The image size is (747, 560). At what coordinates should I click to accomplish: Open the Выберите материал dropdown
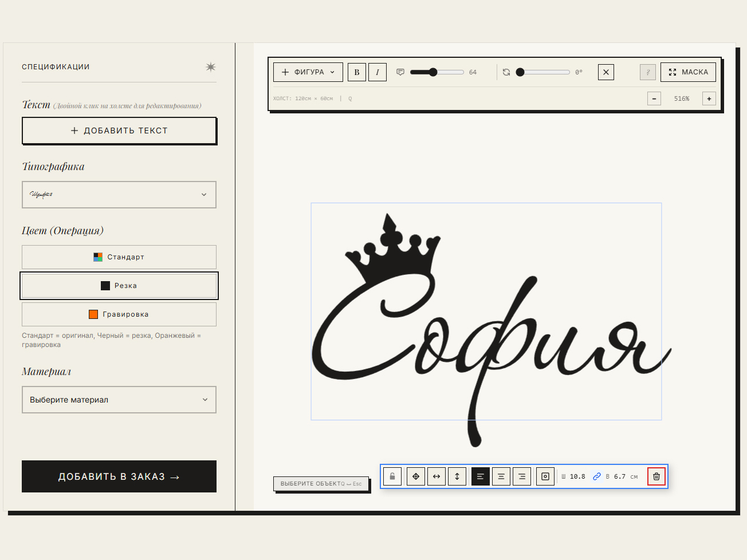coord(119,400)
